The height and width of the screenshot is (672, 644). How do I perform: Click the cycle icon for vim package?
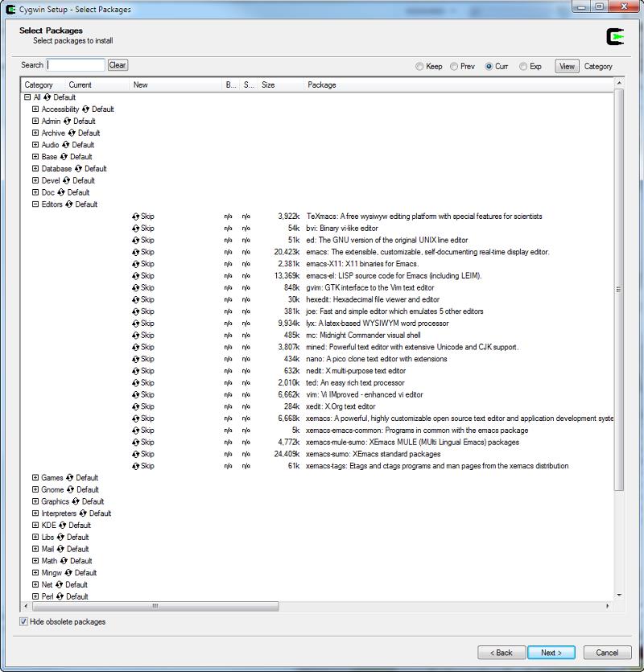coord(135,394)
